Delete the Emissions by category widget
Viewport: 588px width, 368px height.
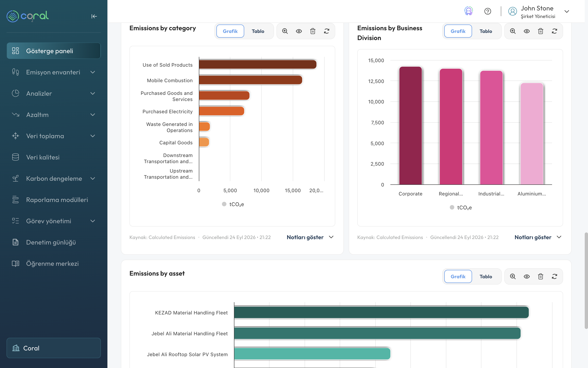[x=313, y=31]
